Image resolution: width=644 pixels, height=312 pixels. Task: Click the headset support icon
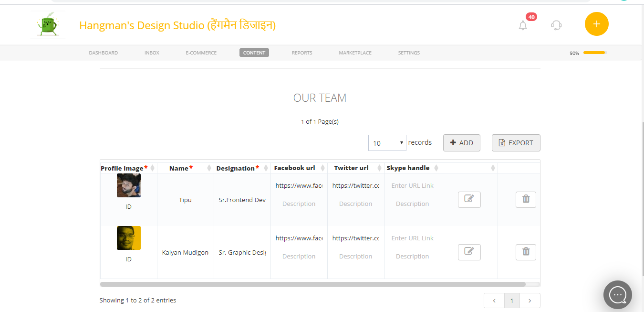coord(556,25)
